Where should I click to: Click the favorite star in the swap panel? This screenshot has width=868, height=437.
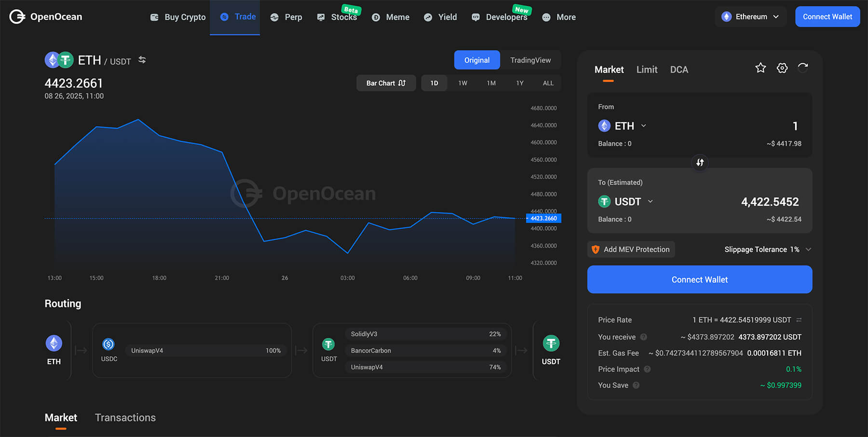tap(760, 68)
